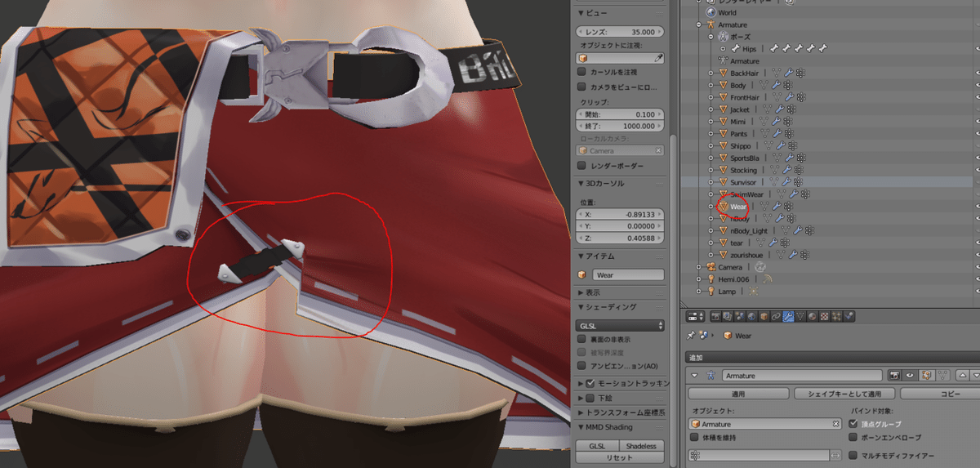Open the Modifiers properties tab wrench icon
Screen dimensions: 980x468
pyautogui.click(x=788, y=316)
